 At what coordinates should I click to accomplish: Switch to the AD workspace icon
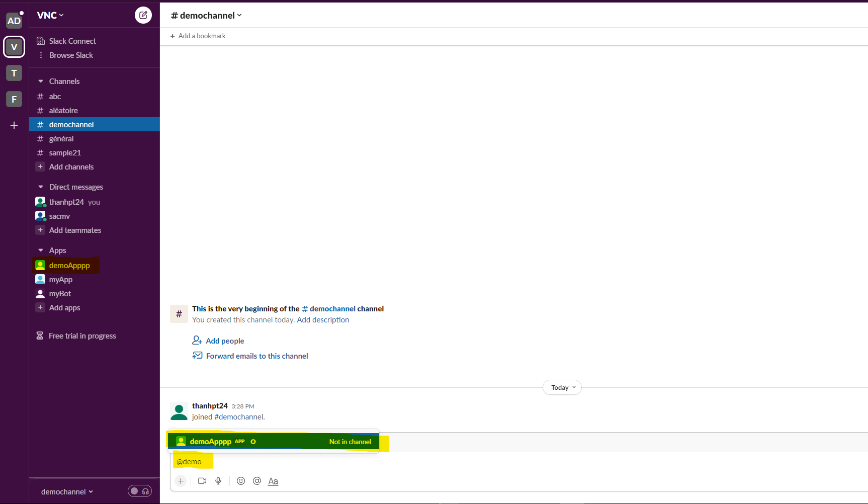(14, 21)
